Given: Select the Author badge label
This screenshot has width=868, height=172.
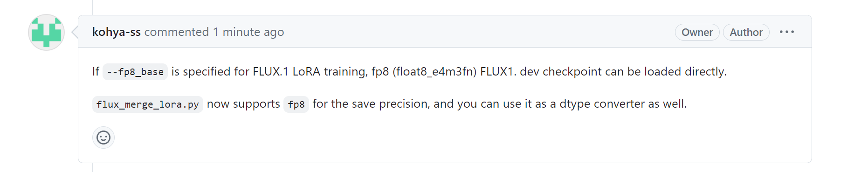Looking at the screenshot, I should 746,32.
